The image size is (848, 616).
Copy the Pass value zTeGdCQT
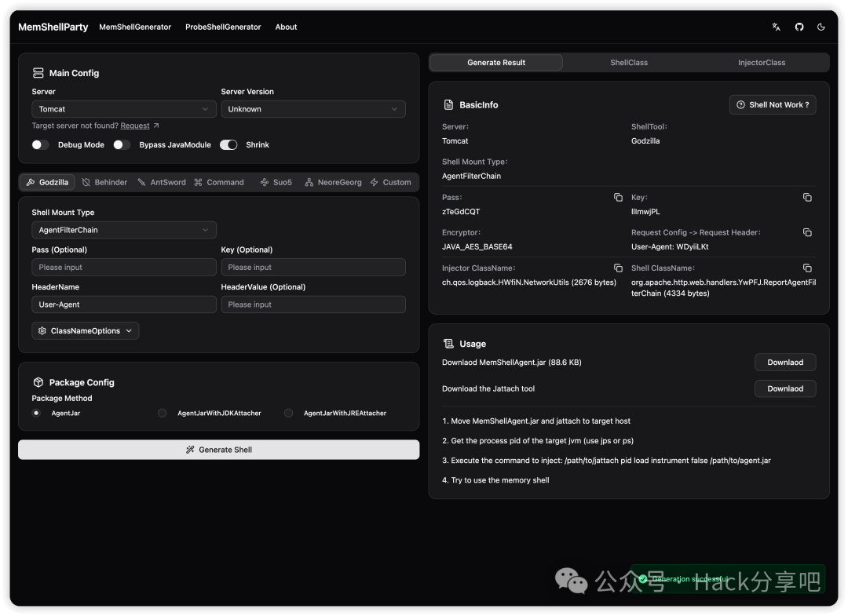click(x=618, y=198)
